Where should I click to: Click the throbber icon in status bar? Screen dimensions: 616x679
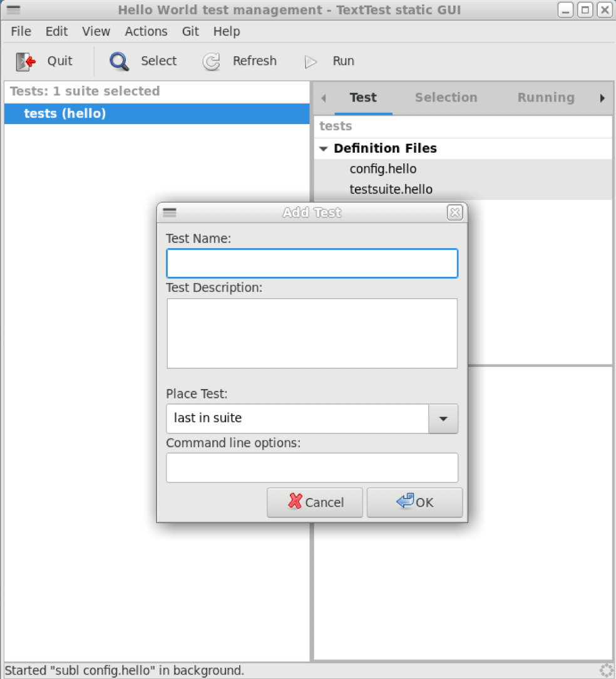[x=606, y=670]
